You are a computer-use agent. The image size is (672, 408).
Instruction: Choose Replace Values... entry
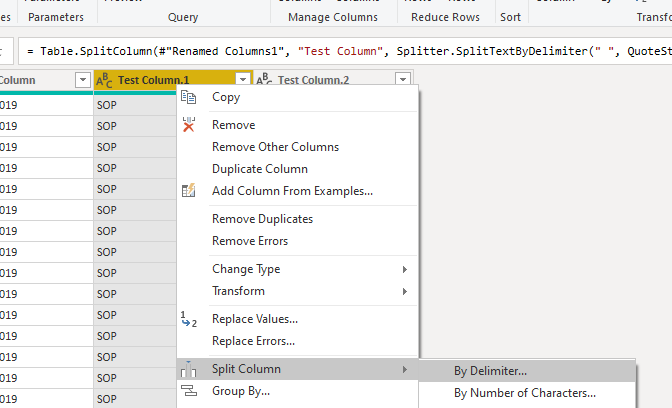coord(297,319)
